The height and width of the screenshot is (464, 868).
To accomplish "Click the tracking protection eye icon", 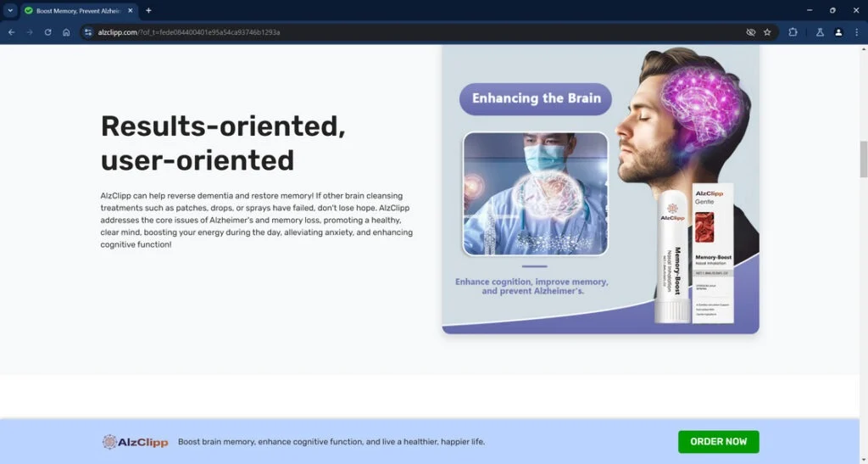I will (x=751, y=32).
